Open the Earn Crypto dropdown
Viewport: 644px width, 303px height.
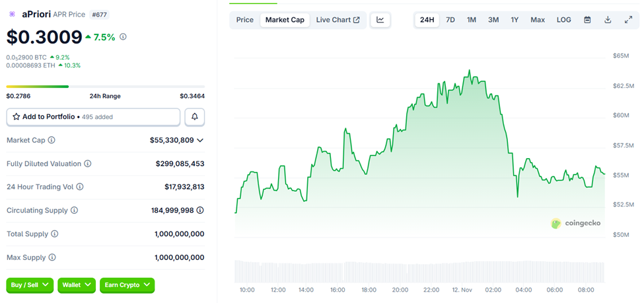tap(127, 285)
